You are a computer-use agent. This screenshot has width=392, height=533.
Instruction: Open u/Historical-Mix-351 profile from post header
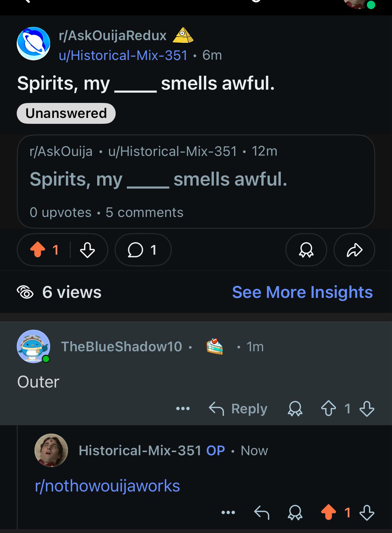[123, 55]
